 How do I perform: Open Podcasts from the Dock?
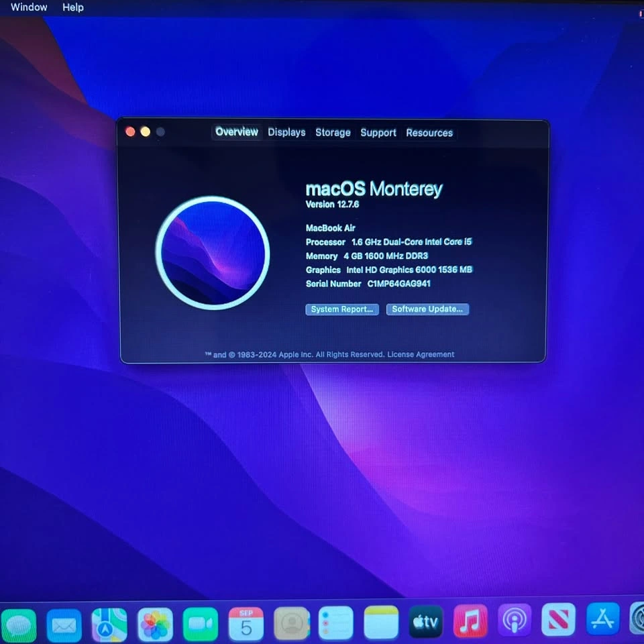pos(515,620)
